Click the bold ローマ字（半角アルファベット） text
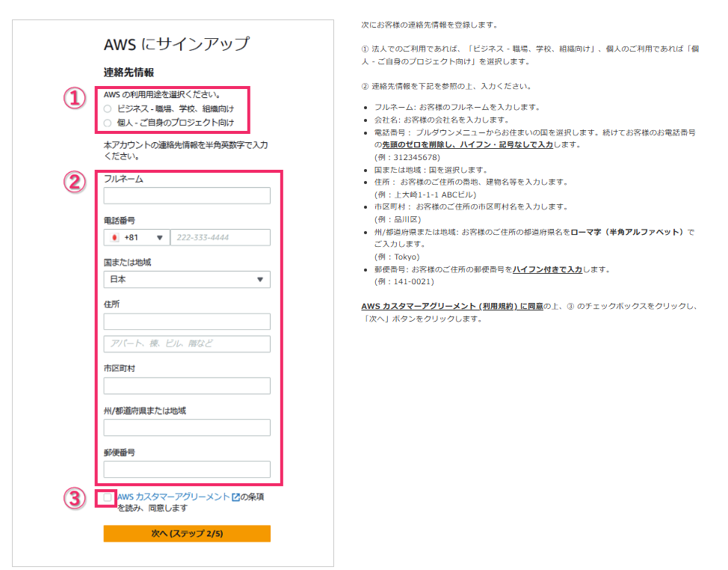 (x=628, y=232)
